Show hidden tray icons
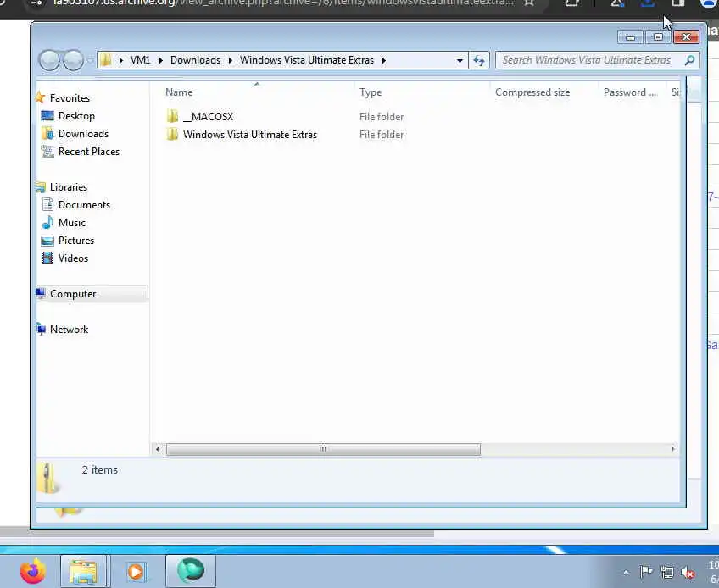The height and width of the screenshot is (588, 719). point(626,572)
